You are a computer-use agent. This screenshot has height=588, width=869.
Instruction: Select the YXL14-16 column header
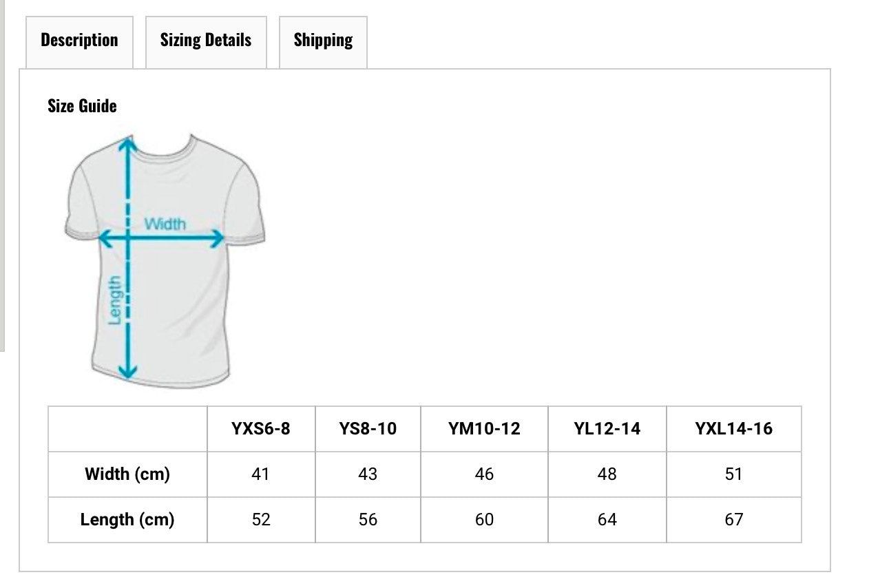[x=734, y=429]
